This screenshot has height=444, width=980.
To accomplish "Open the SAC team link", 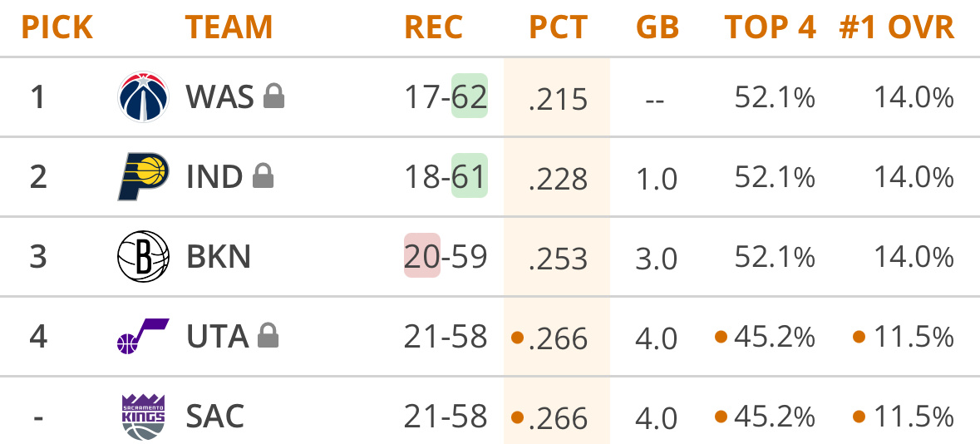I will 215,416.
